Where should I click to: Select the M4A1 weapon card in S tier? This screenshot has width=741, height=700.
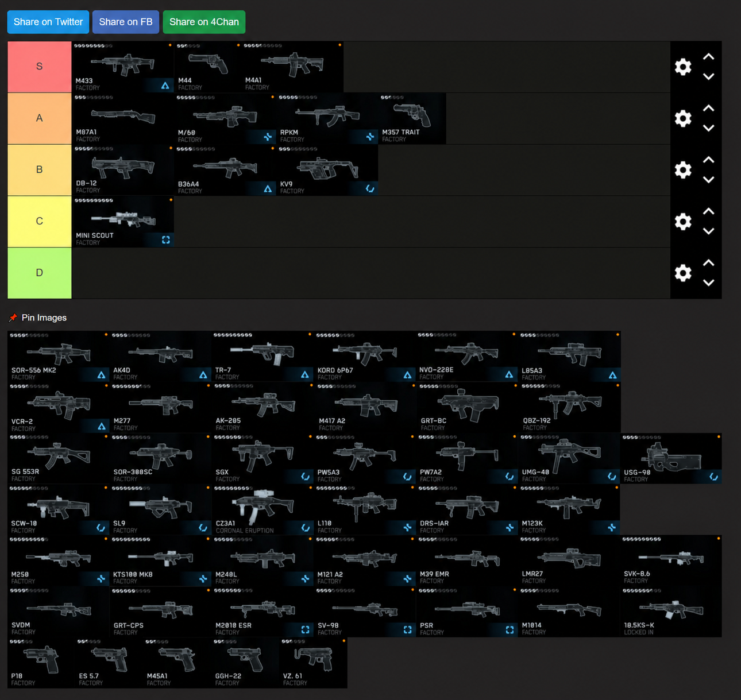292,67
